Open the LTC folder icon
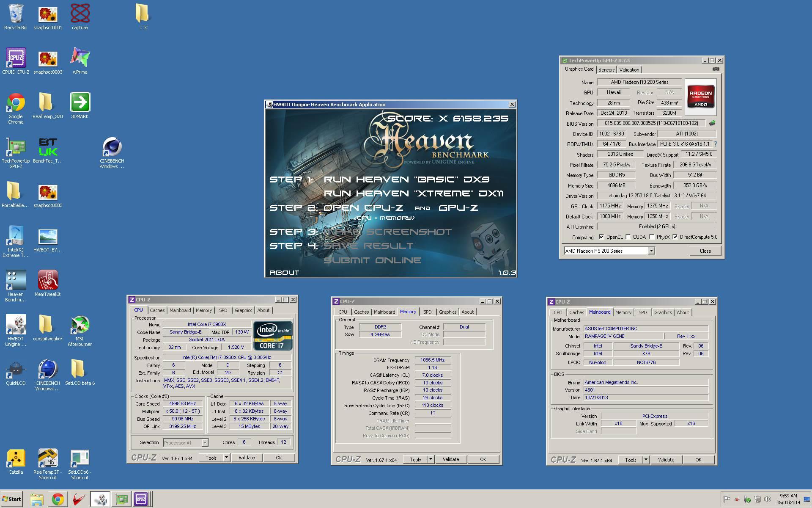Image resolution: width=812 pixels, height=508 pixels. click(x=144, y=17)
